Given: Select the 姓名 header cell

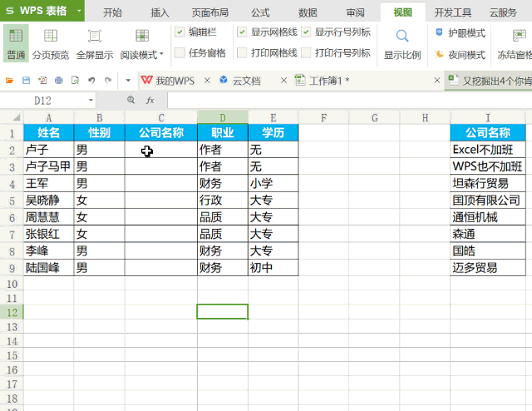Looking at the screenshot, I should 48,132.
